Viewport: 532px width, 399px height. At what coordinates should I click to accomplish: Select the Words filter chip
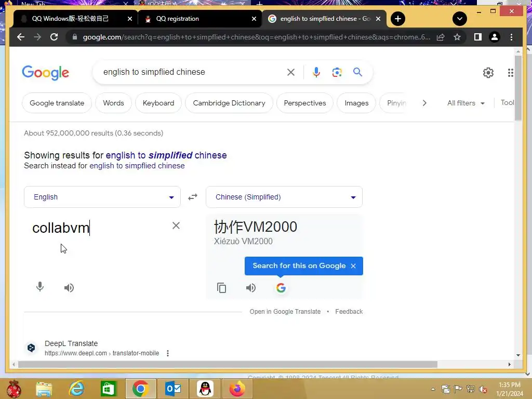coord(113,103)
